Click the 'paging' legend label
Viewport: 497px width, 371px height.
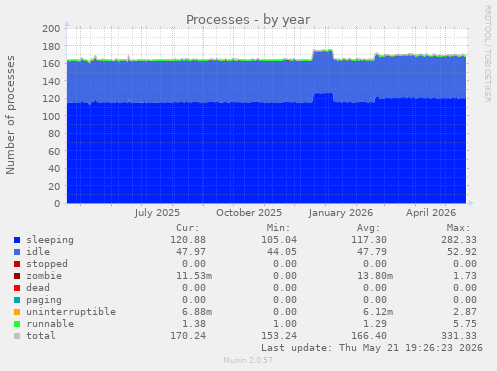(44, 300)
